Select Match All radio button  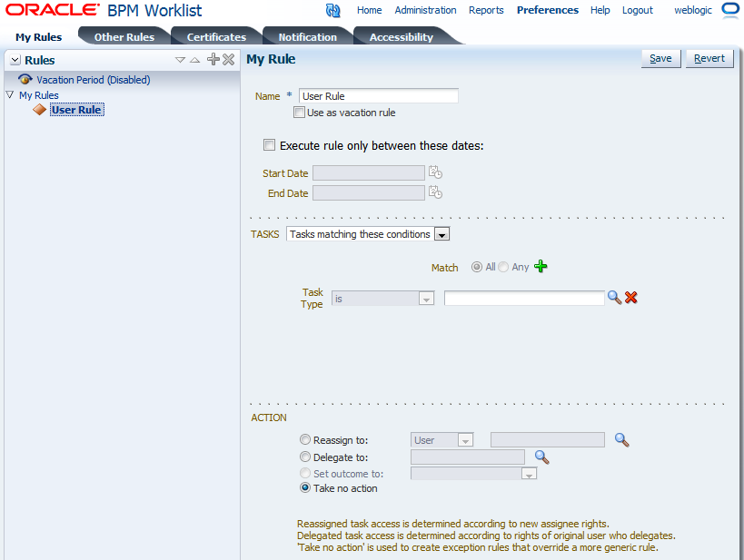click(476, 267)
